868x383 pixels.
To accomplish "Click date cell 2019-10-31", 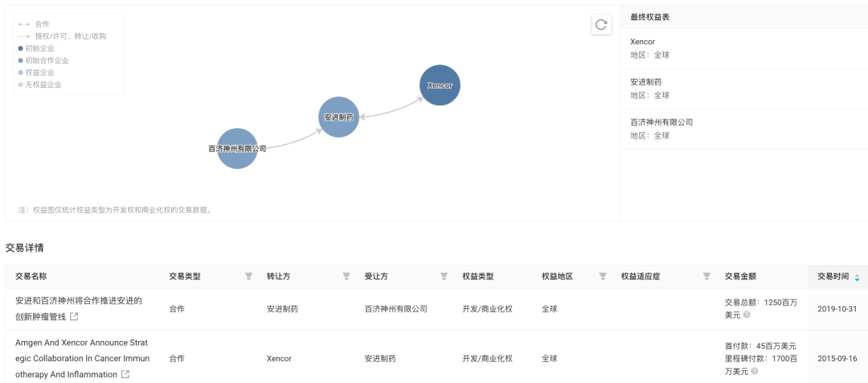I will [837, 309].
